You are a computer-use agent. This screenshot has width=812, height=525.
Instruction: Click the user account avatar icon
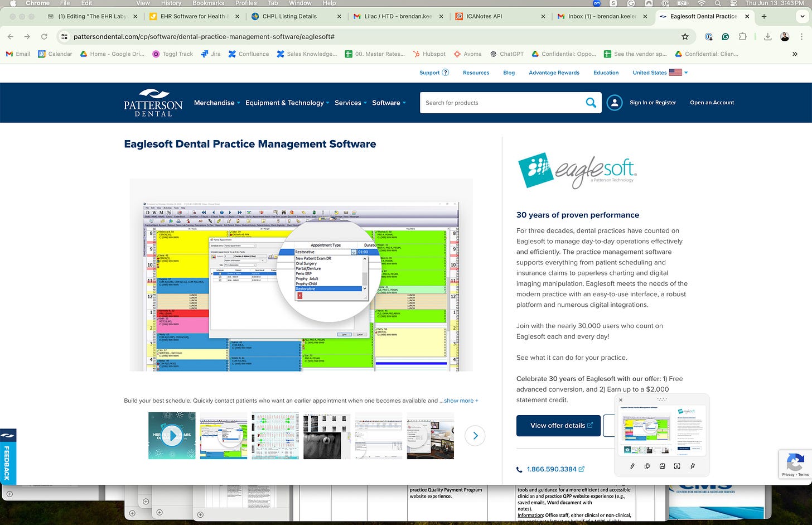pyautogui.click(x=614, y=103)
